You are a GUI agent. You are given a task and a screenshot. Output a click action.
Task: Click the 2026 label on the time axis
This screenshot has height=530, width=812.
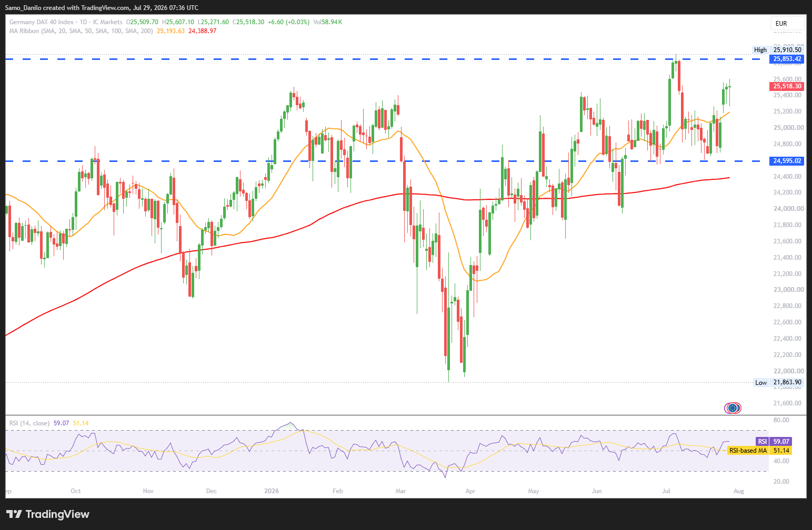pos(272,491)
